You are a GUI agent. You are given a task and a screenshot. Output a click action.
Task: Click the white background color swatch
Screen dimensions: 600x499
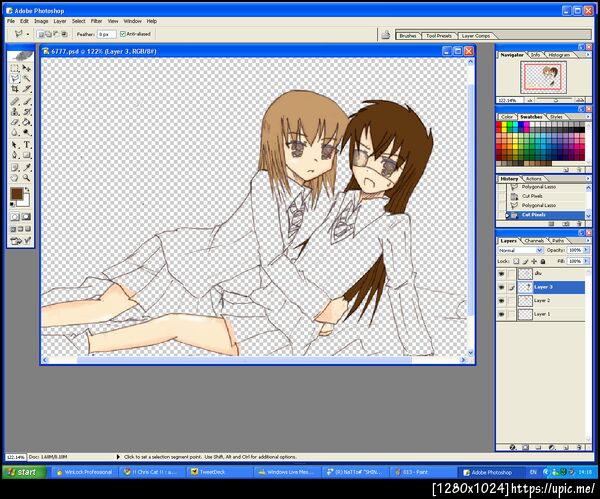pyautogui.click(x=24, y=202)
